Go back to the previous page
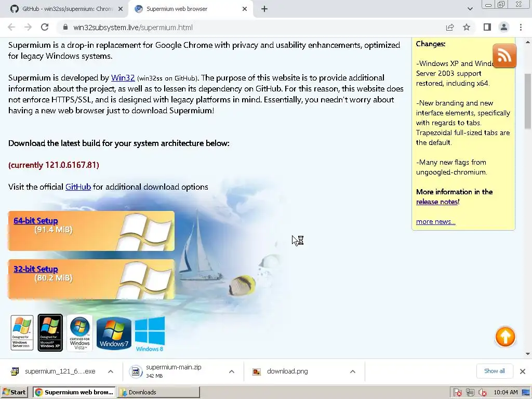The image size is (532, 399). pos(11,27)
